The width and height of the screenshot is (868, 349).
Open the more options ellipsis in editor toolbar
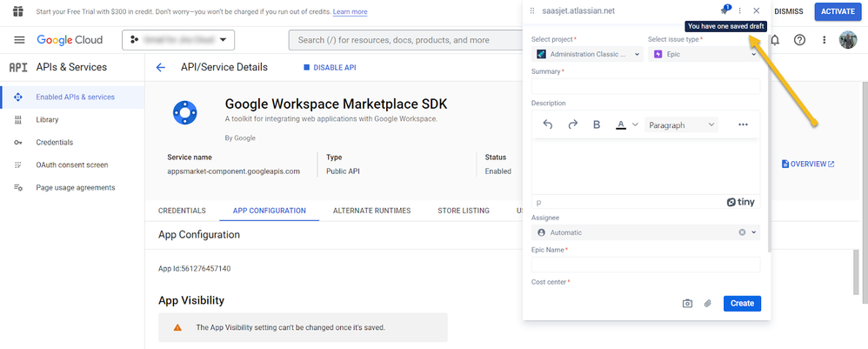coord(743,124)
